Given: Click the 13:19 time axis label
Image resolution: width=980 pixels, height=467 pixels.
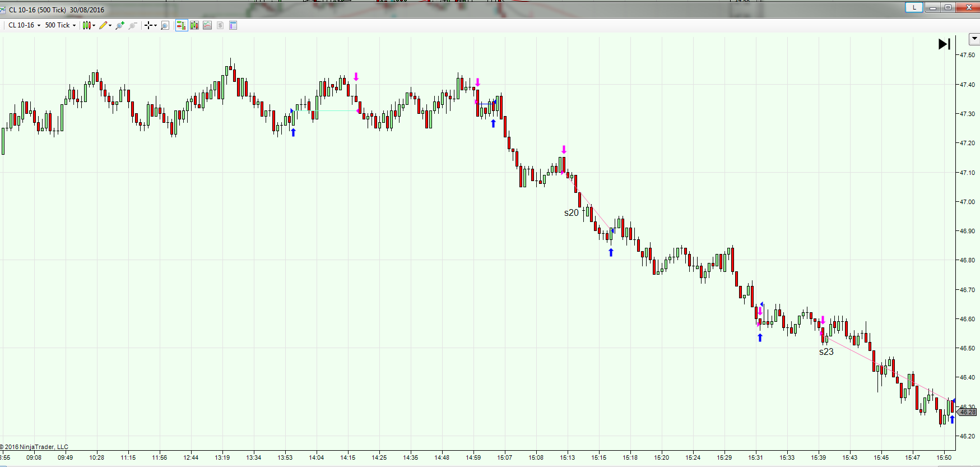Looking at the screenshot, I should click(x=222, y=457).
